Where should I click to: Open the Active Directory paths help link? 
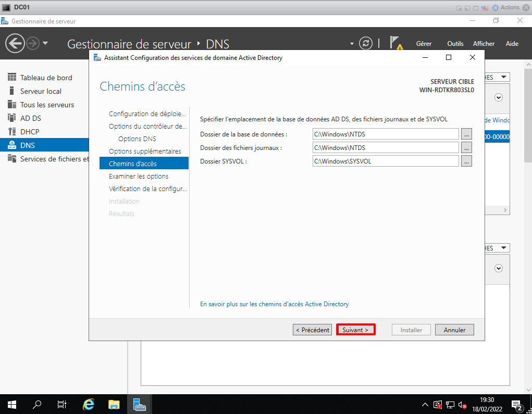[274, 304]
